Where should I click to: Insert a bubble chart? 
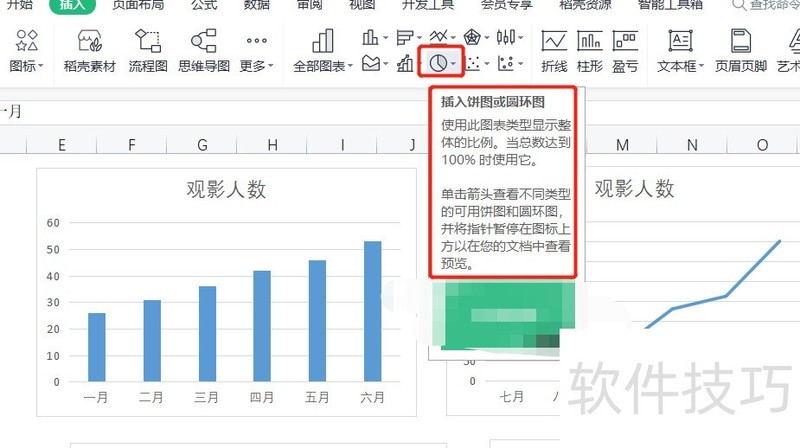(506, 64)
